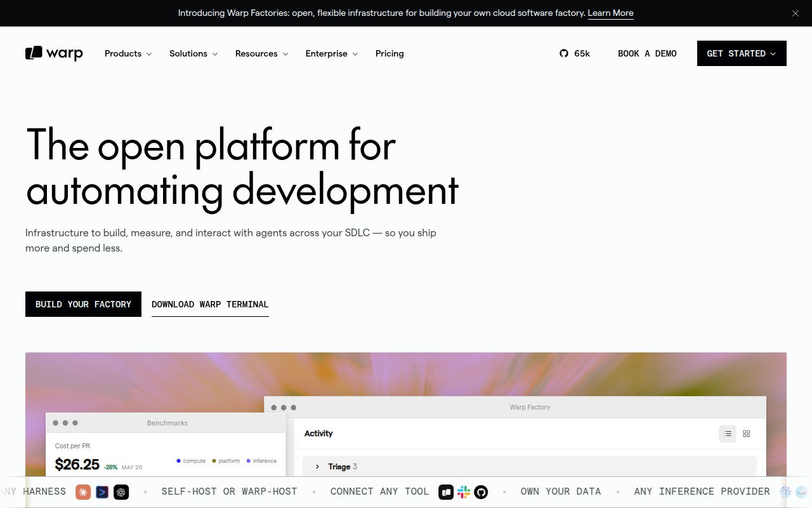Click the compute legend item in Benchmarks

pos(191,461)
